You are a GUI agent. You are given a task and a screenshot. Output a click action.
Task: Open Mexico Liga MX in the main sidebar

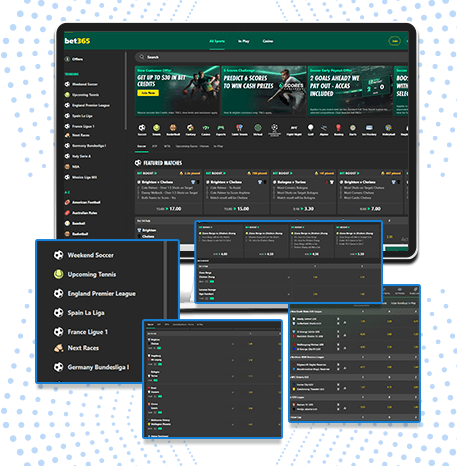85,177
